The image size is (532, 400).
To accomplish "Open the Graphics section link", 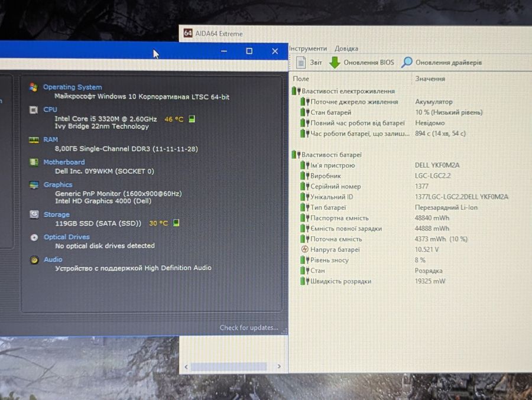I will 58,184.
